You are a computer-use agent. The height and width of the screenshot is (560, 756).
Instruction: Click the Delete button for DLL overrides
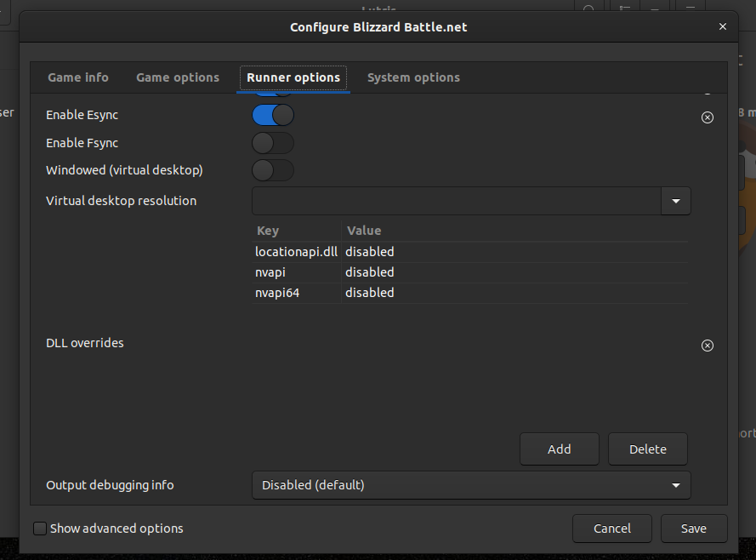click(x=648, y=449)
